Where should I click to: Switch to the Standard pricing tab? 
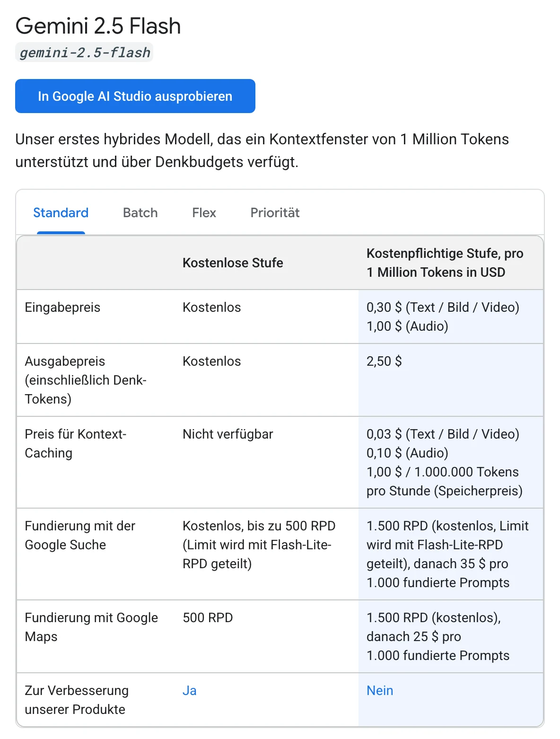[x=61, y=213]
